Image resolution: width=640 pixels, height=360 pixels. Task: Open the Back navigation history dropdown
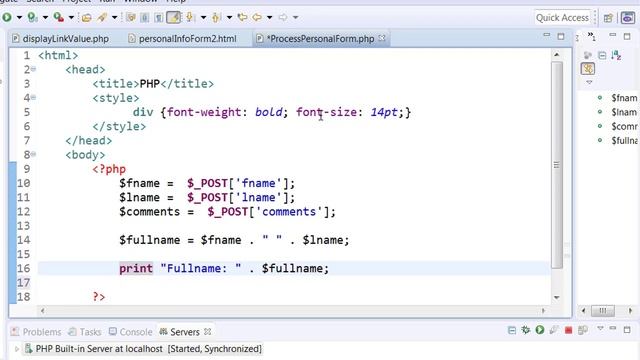click(269, 18)
